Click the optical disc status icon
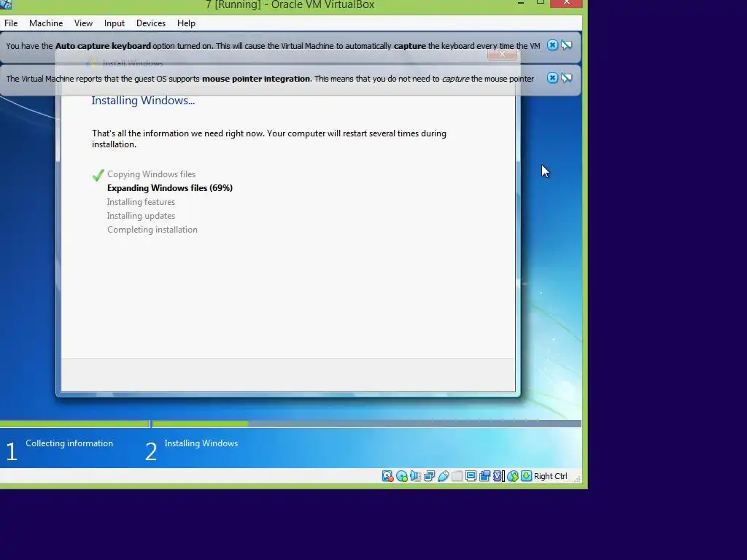747x560 pixels. [x=402, y=476]
